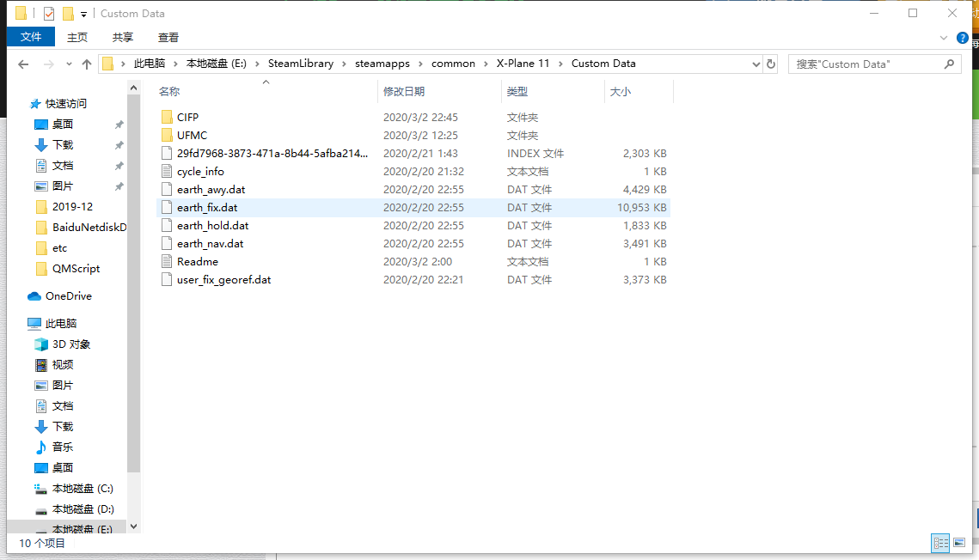
Task: Select the cycle_info text document icon
Action: pyautogui.click(x=167, y=172)
